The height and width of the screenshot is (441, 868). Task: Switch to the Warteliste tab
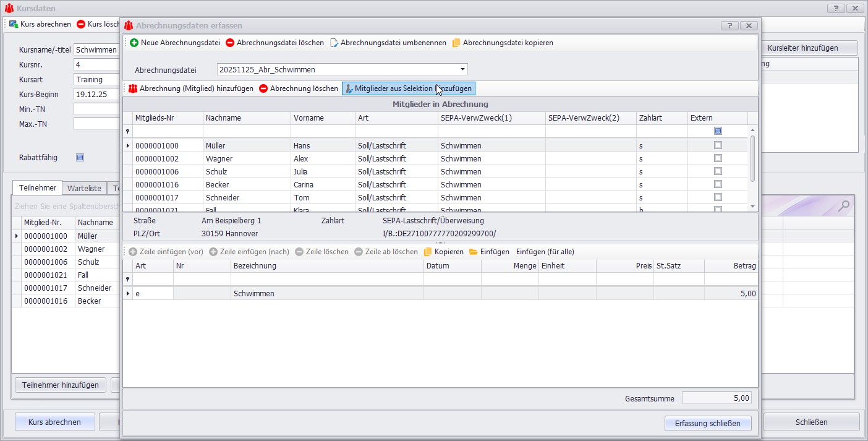(x=84, y=188)
